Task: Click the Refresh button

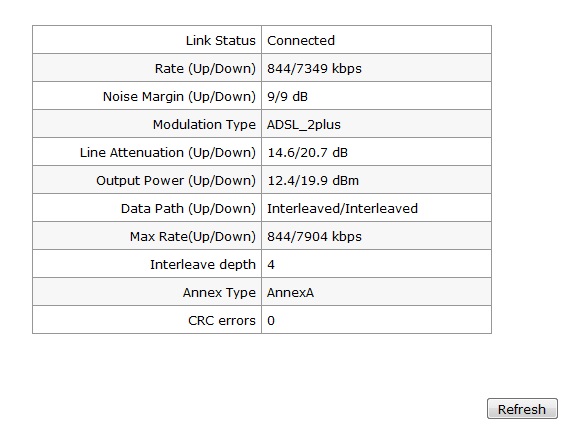Action: [x=522, y=409]
